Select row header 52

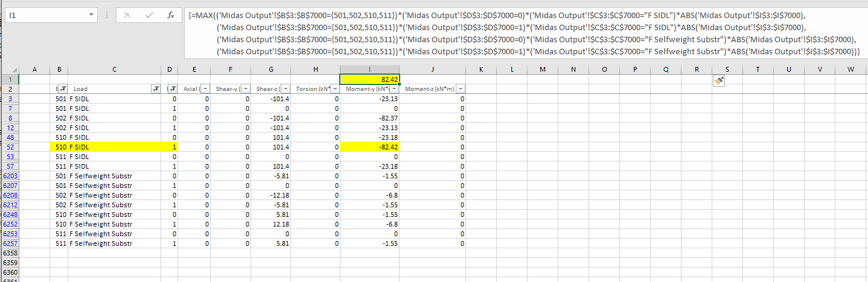10,146
